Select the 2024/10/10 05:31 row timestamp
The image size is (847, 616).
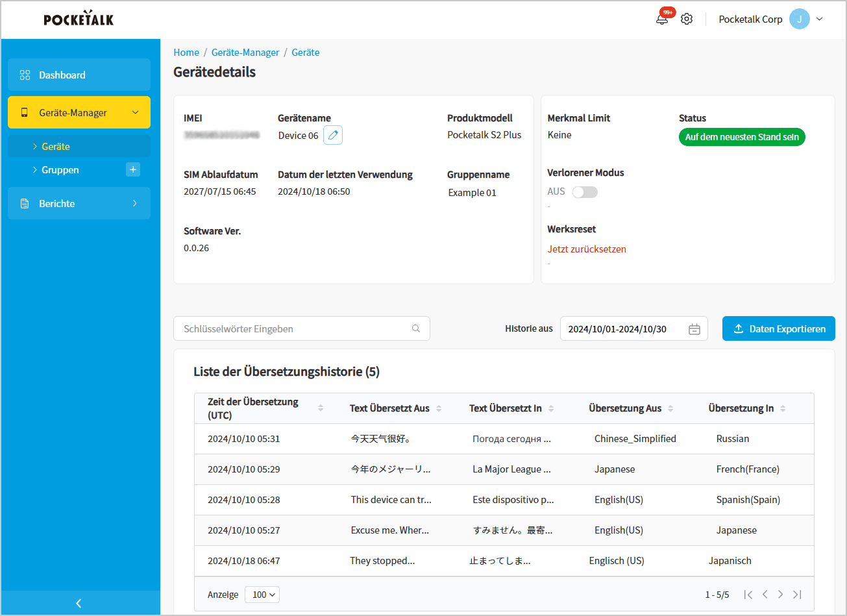click(x=244, y=439)
